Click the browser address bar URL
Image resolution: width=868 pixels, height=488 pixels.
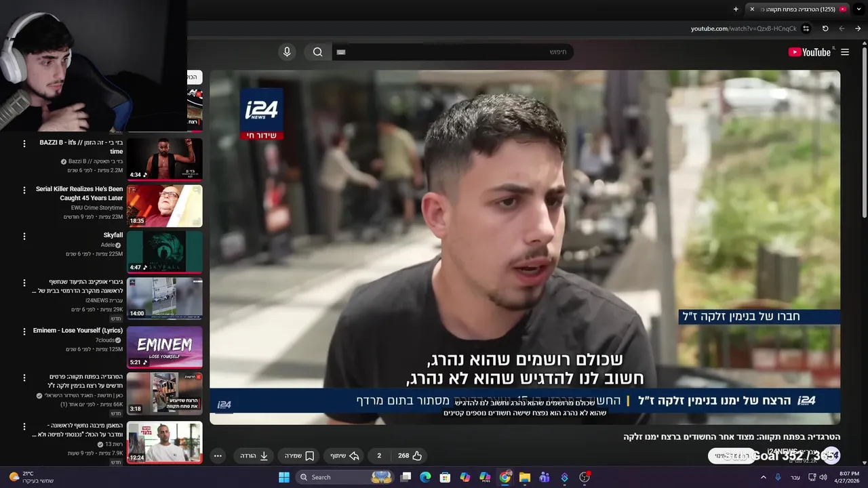click(744, 28)
